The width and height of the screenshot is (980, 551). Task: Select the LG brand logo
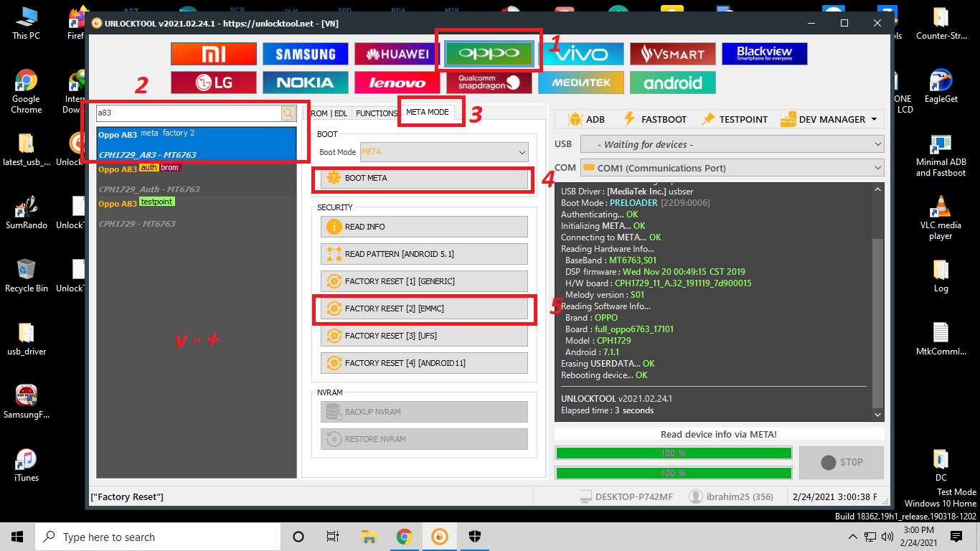pyautogui.click(x=214, y=83)
